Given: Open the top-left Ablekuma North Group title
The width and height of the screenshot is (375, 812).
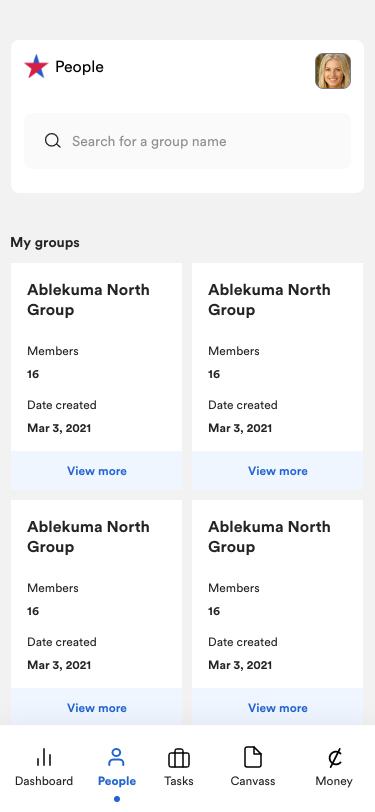Looking at the screenshot, I should click(88, 300).
